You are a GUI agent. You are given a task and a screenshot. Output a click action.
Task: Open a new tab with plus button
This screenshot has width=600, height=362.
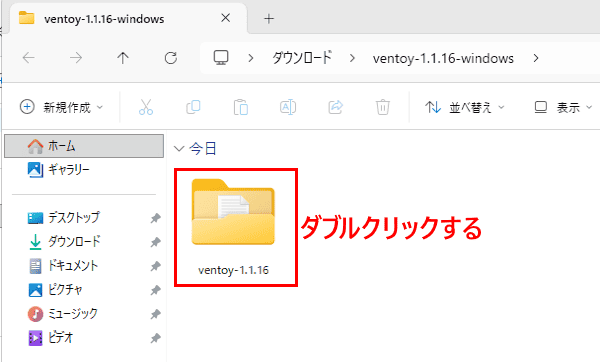tap(269, 19)
